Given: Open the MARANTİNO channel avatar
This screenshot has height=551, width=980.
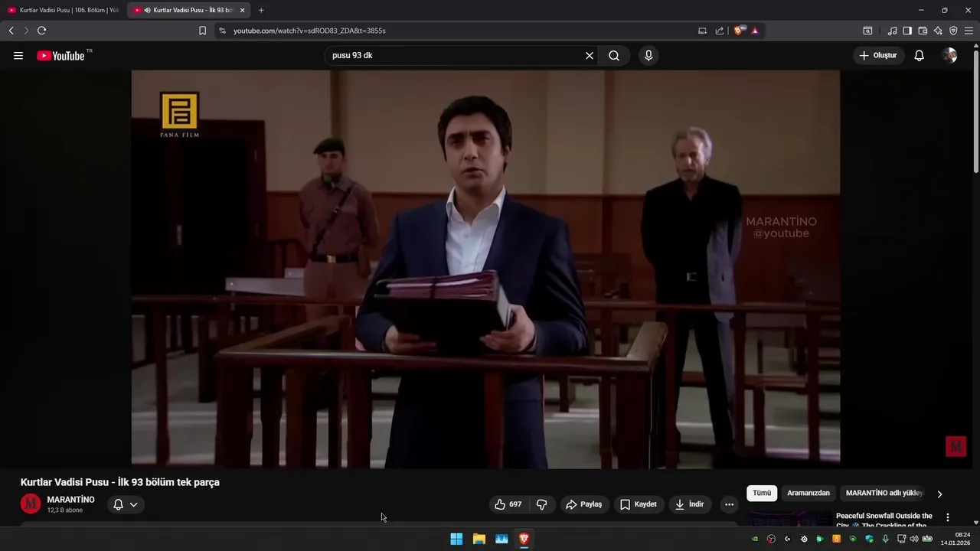Looking at the screenshot, I should point(31,504).
